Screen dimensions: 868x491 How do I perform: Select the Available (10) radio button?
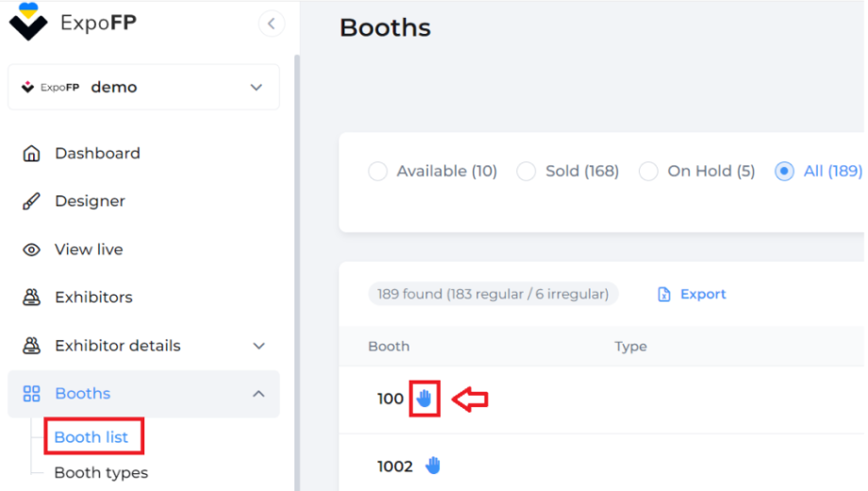tap(378, 171)
